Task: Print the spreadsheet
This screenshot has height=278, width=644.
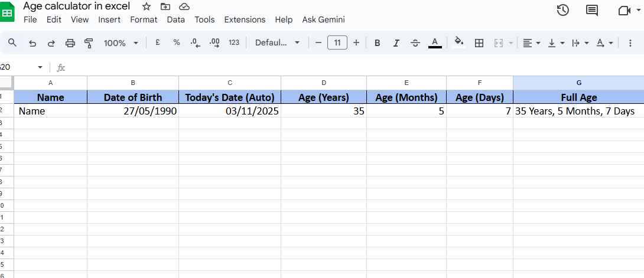Action: pos(70,43)
